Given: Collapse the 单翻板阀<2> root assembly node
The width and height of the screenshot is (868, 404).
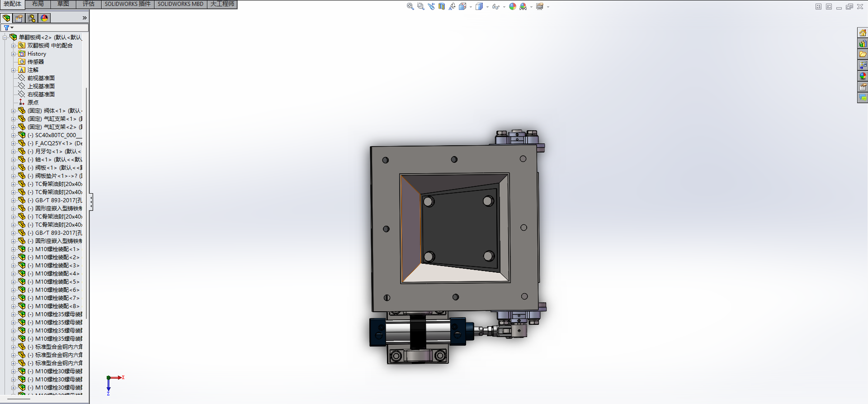Looking at the screenshot, I should [5, 38].
